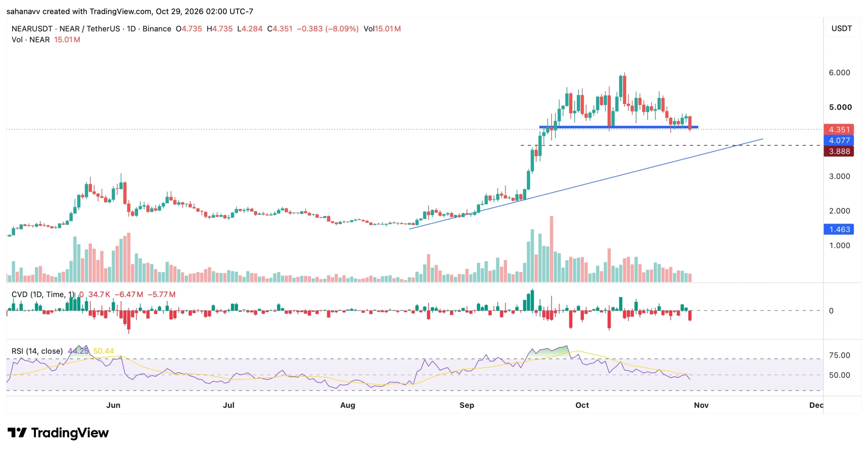This screenshot has height=452, width=868.
Task: Click the 1.000 price axis label
Action: (x=839, y=245)
